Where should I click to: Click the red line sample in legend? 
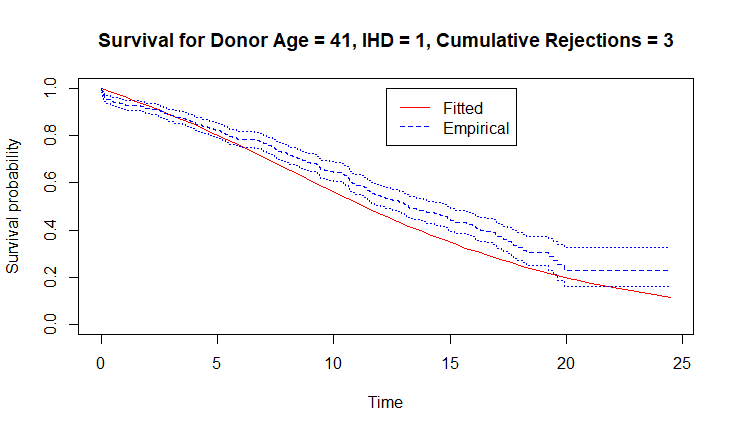tap(415, 107)
